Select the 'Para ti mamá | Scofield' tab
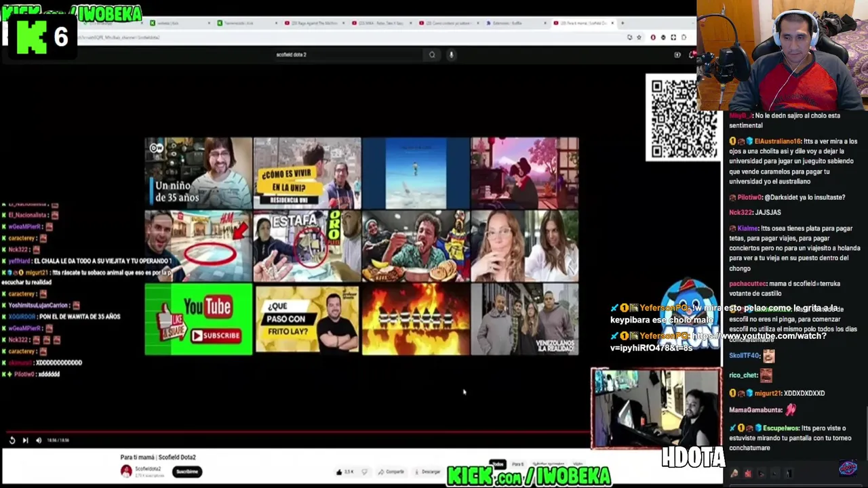Viewport: 868px width, 488px height. pyautogui.click(x=583, y=23)
